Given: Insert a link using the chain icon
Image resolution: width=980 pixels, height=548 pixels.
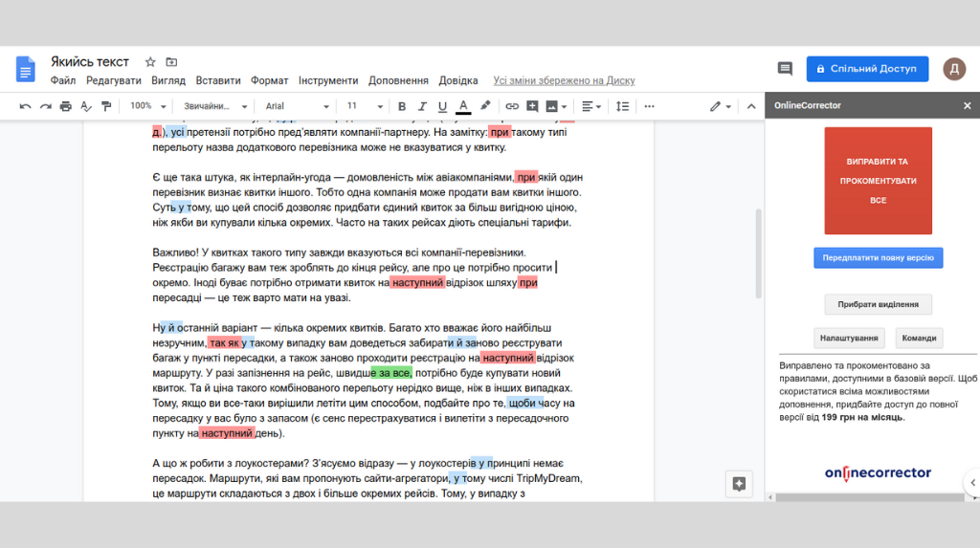Looking at the screenshot, I should pyautogui.click(x=512, y=106).
